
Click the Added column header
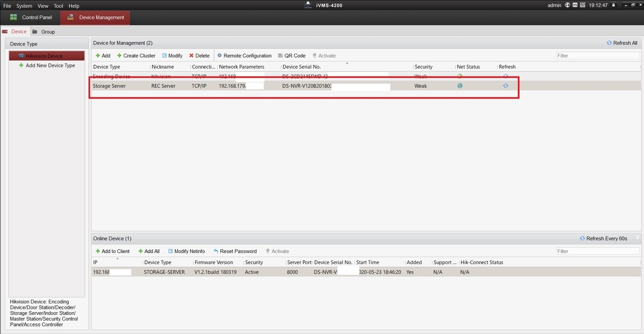414,263
